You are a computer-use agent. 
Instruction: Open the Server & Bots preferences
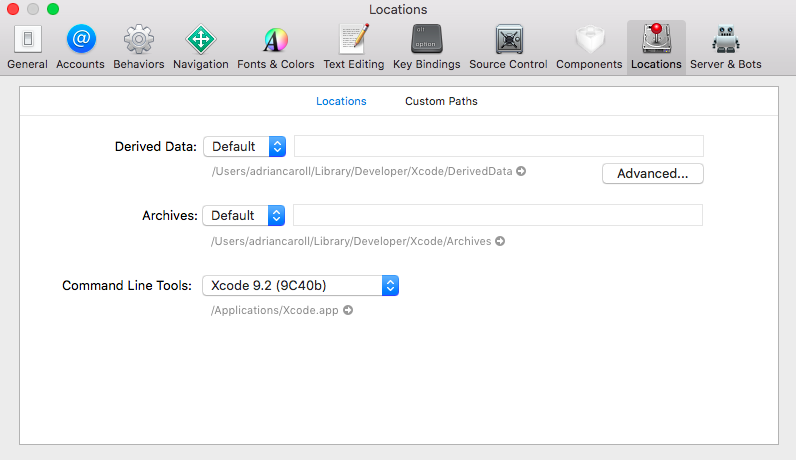[725, 47]
